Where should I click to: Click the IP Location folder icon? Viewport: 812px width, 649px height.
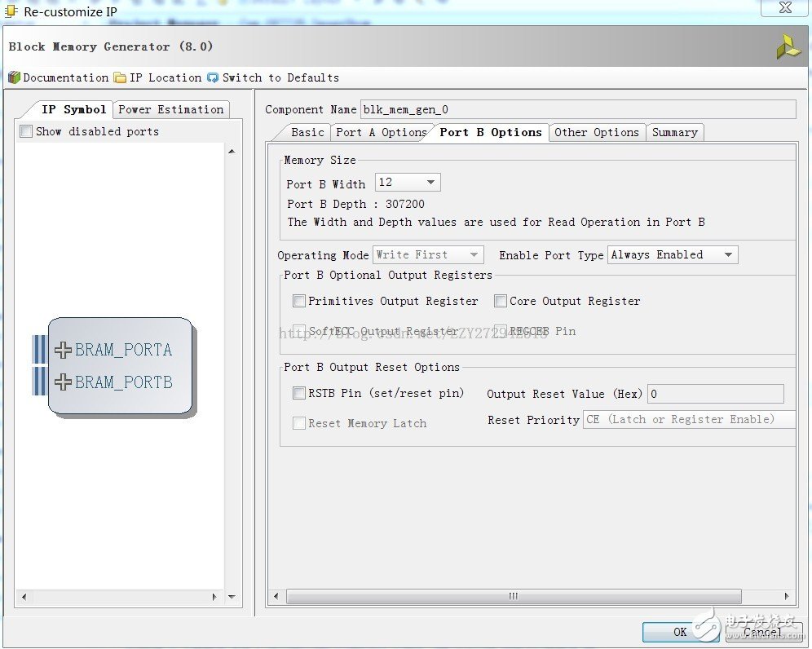pos(120,77)
